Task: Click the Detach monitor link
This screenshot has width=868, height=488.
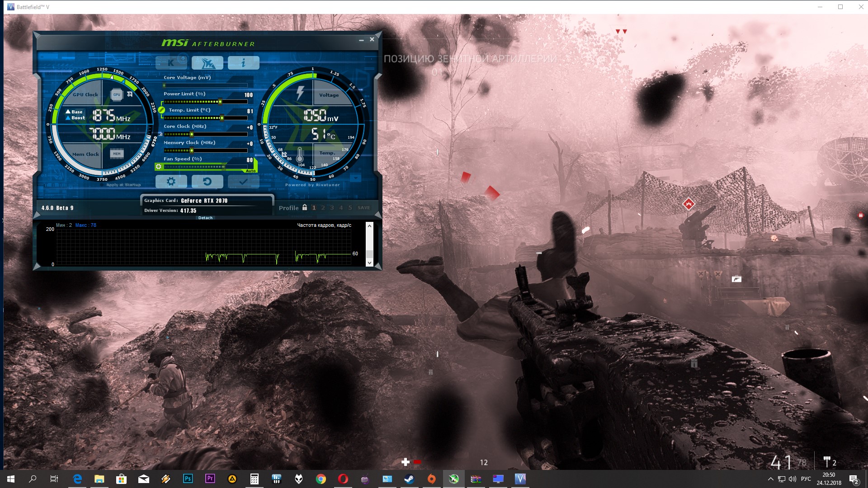Action: click(205, 218)
